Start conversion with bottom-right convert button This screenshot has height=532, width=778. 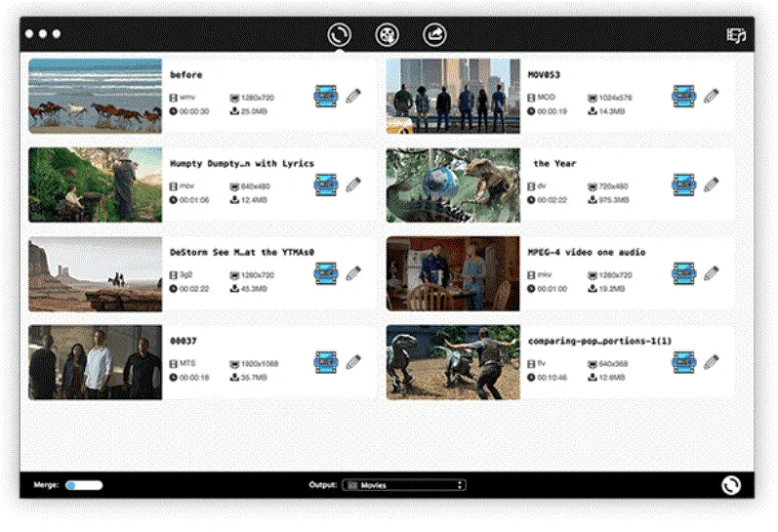tap(731, 485)
